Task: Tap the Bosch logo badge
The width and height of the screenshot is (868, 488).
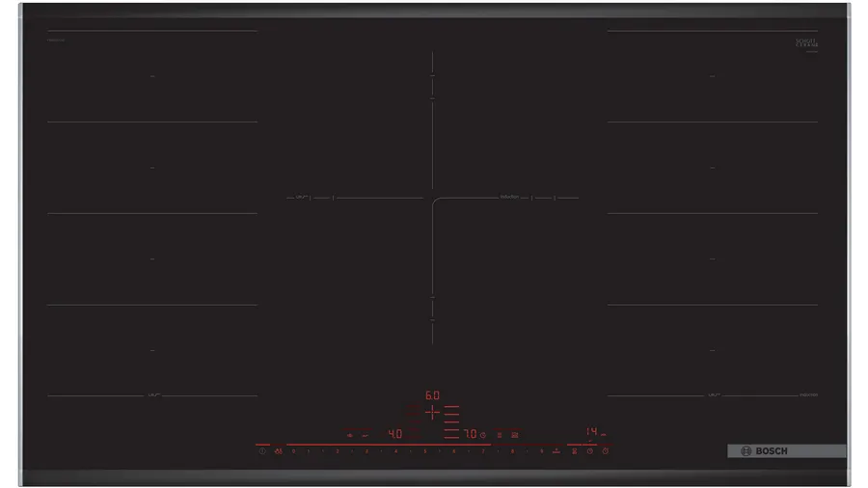Action: pos(764,451)
